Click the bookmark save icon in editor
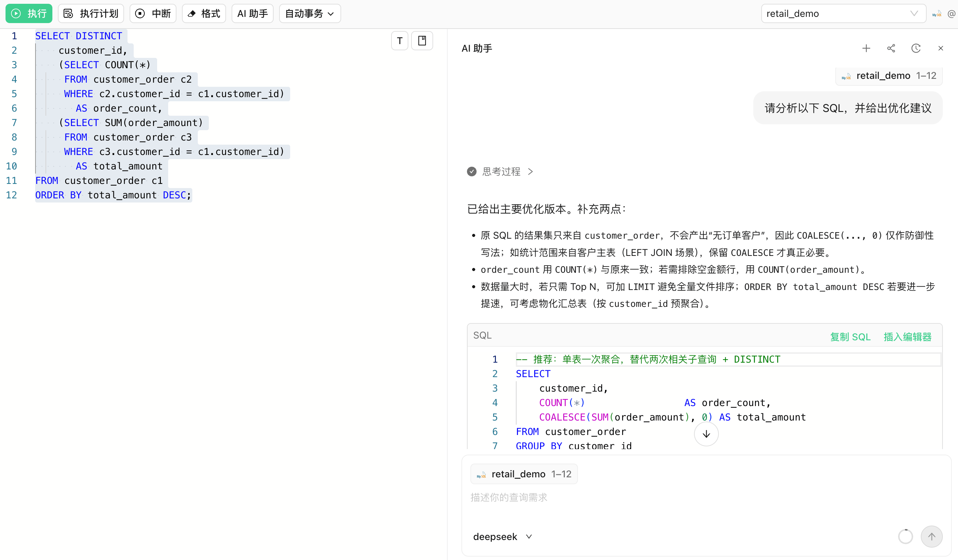Screen dimensions: 958x560 pos(422,41)
